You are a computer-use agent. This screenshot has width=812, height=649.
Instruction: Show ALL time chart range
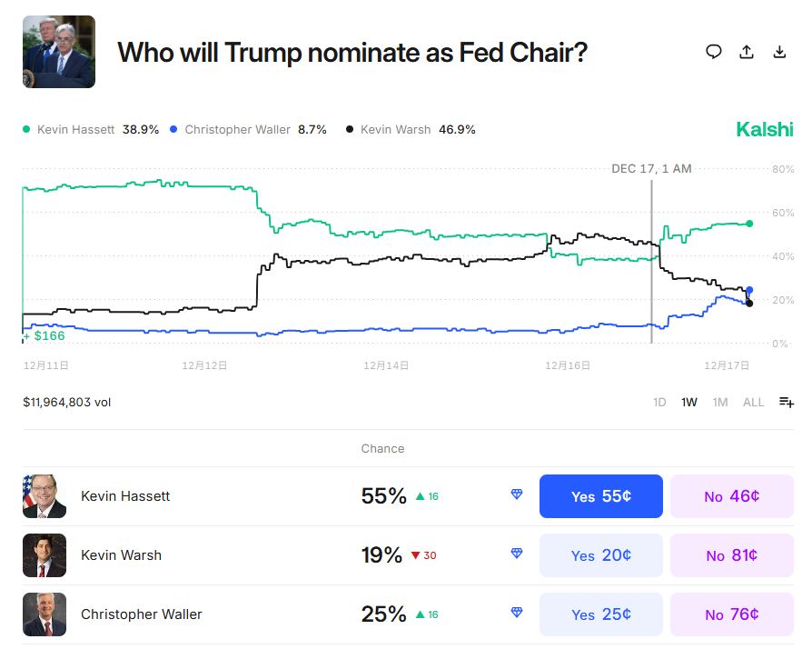(x=753, y=402)
